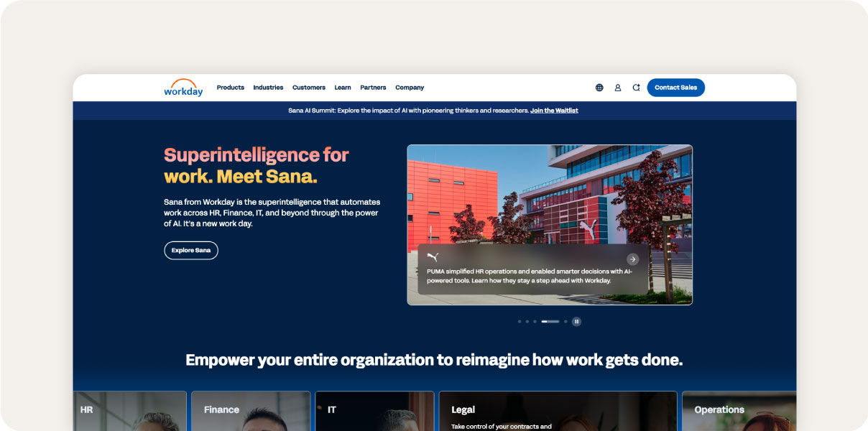Click the Explore Sana button
The width and height of the screenshot is (868, 431).
191,250
